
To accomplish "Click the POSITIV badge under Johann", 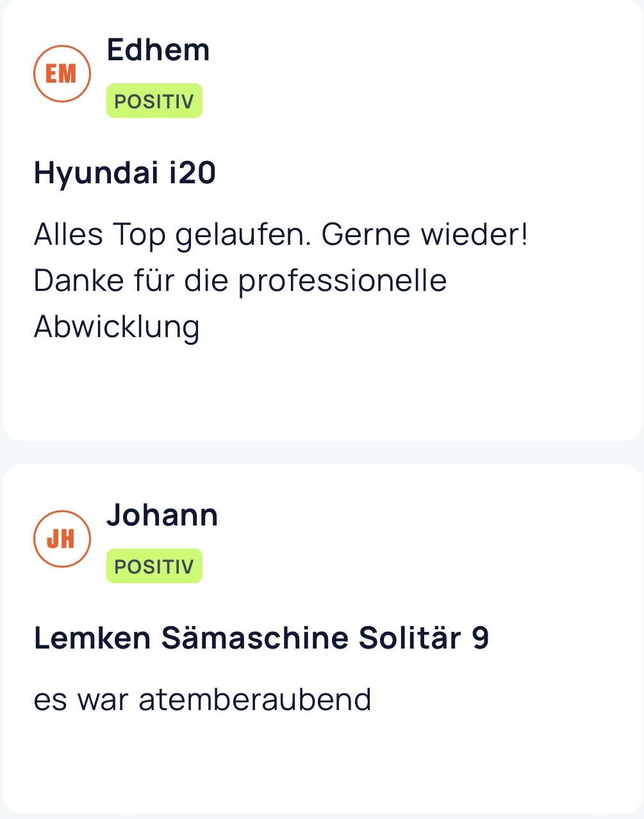I will point(154,567).
